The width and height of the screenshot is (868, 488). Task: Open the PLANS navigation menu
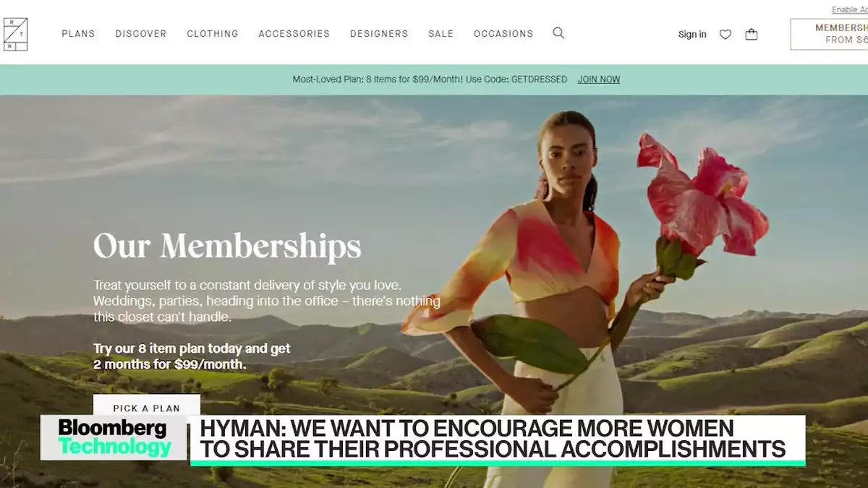[x=78, y=34]
